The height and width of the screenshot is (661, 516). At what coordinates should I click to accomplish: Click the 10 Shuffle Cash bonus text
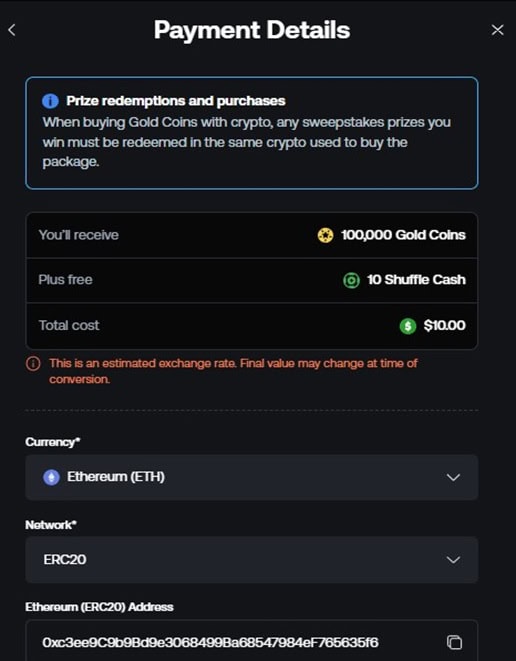[416, 280]
